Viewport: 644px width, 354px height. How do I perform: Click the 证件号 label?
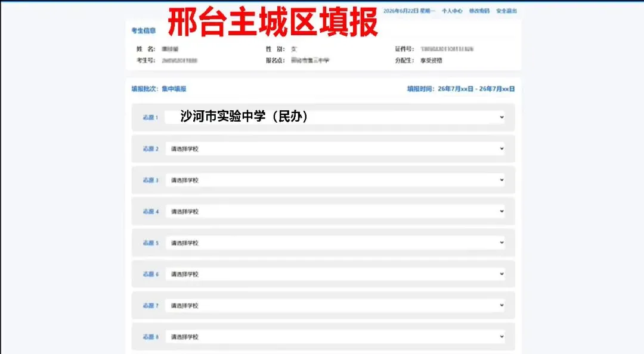(404, 49)
